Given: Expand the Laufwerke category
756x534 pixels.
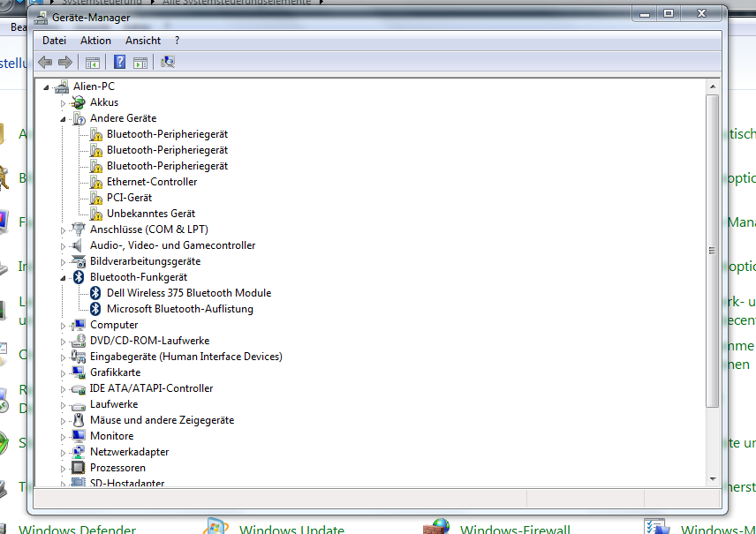Looking at the screenshot, I should coord(64,405).
